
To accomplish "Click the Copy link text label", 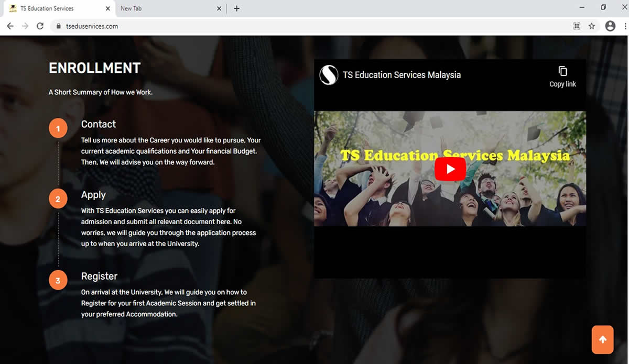I will coord(562,84).
